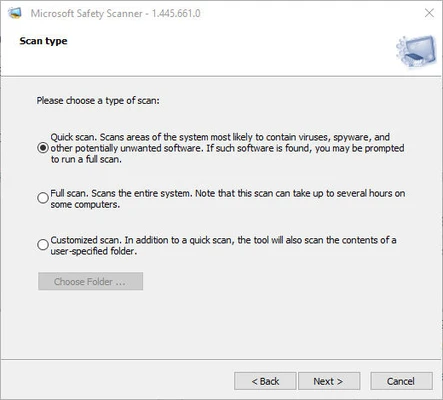The image size is (443, 400).
Task: Click the scanner graphic beside Scan type header
Action: coord(416,52)
